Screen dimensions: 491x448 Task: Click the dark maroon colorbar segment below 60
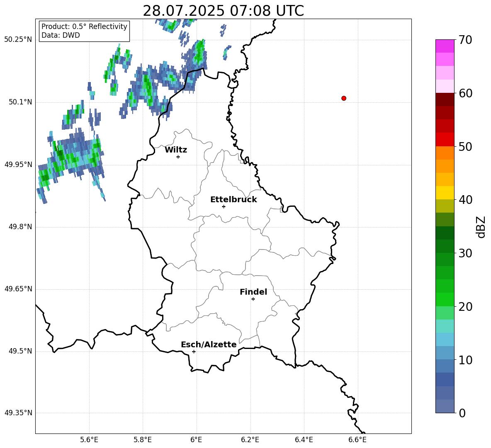pyautogui.click(x=445, y=99)
